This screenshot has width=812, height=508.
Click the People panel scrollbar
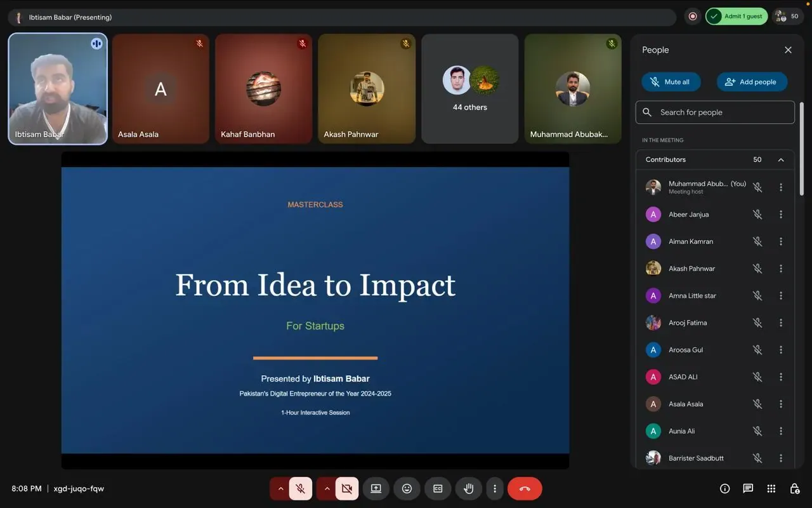tap(801, 149)
